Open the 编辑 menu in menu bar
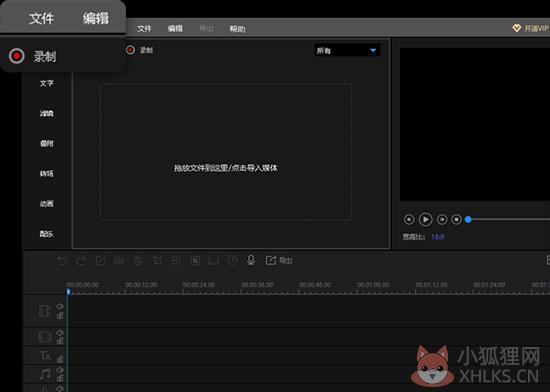Image resolution: width=550 pixels, height=392 pixels. tap(175, 29)
